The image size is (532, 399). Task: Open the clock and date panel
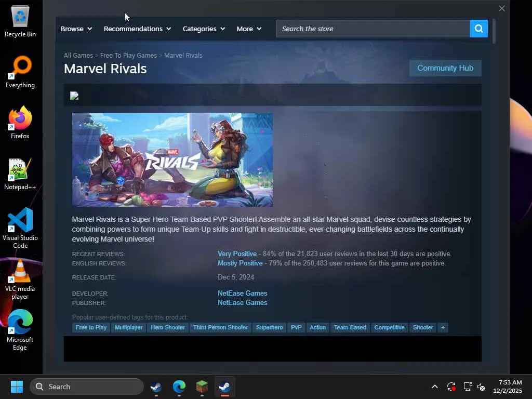pos(508,387)
